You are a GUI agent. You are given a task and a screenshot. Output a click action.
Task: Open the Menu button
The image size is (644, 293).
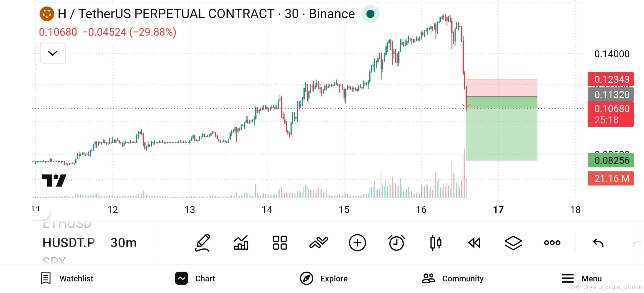click(x=582, y=278)
